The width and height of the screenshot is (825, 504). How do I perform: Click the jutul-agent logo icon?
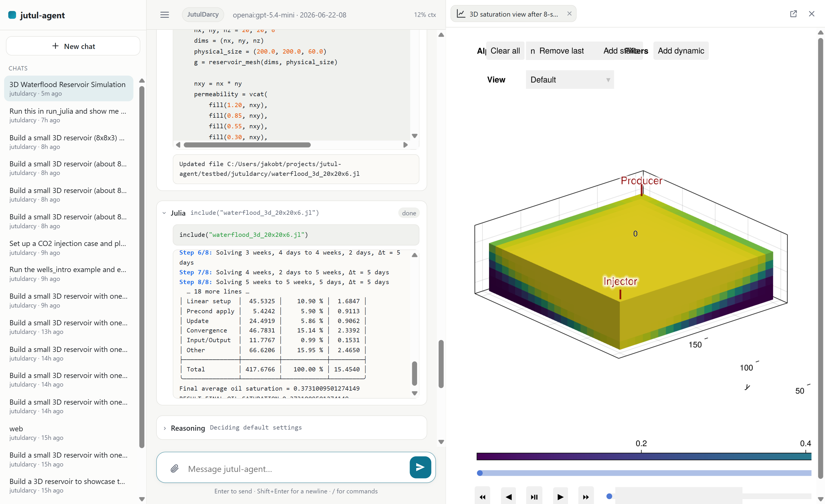pyautogui.click(x=12, y=15)
